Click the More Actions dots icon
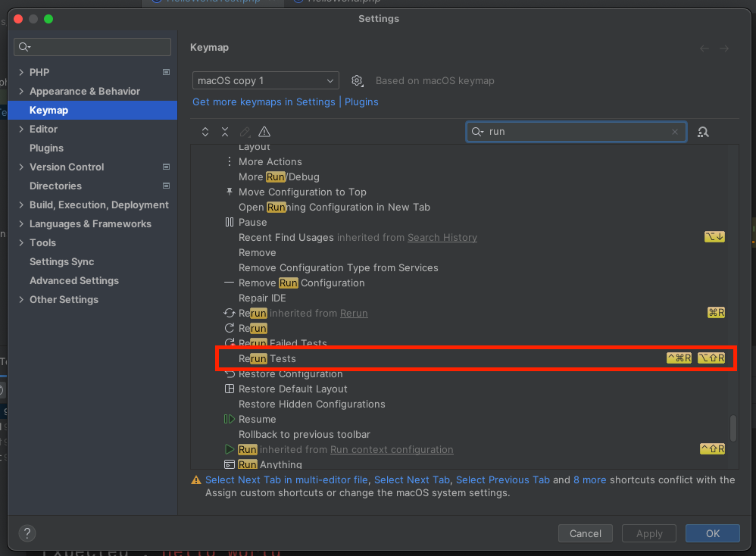 229,161
